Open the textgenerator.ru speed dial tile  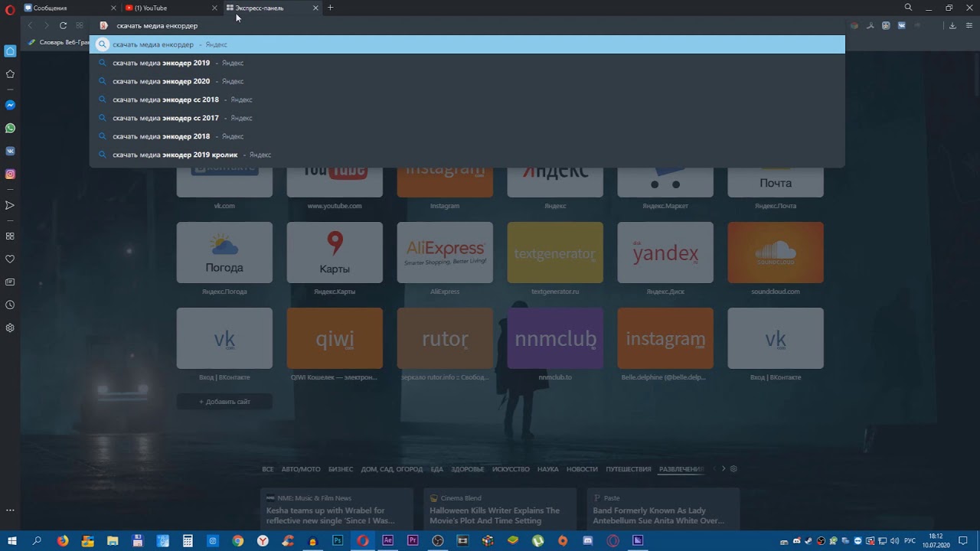point(555,253)
